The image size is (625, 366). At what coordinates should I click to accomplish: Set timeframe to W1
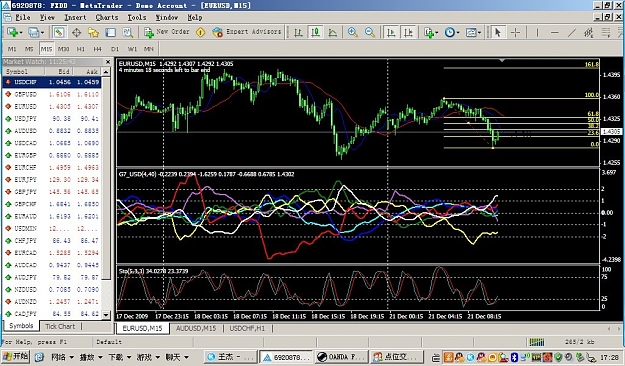[x=132, y=49]
